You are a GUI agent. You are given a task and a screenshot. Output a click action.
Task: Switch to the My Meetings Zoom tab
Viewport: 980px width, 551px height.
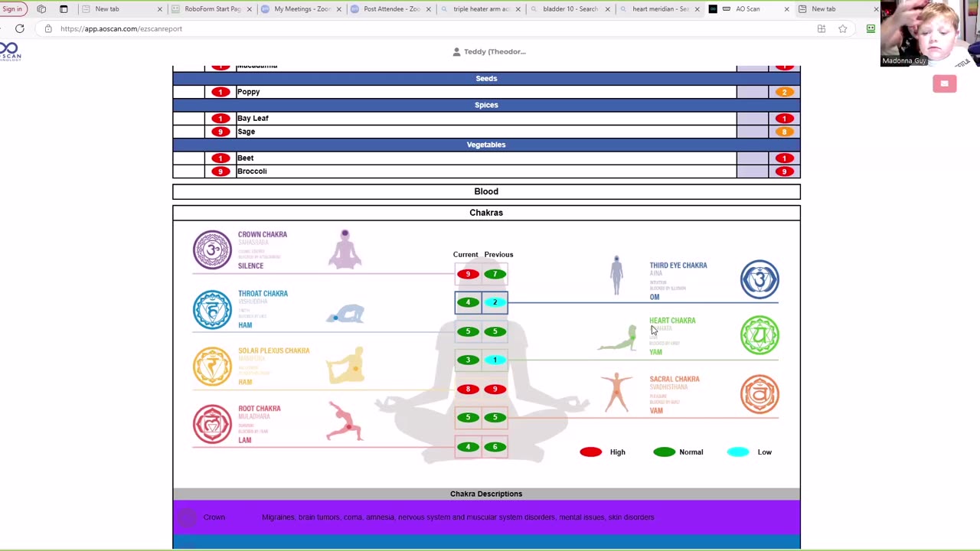pyautogui.click(x=302, y=9)
